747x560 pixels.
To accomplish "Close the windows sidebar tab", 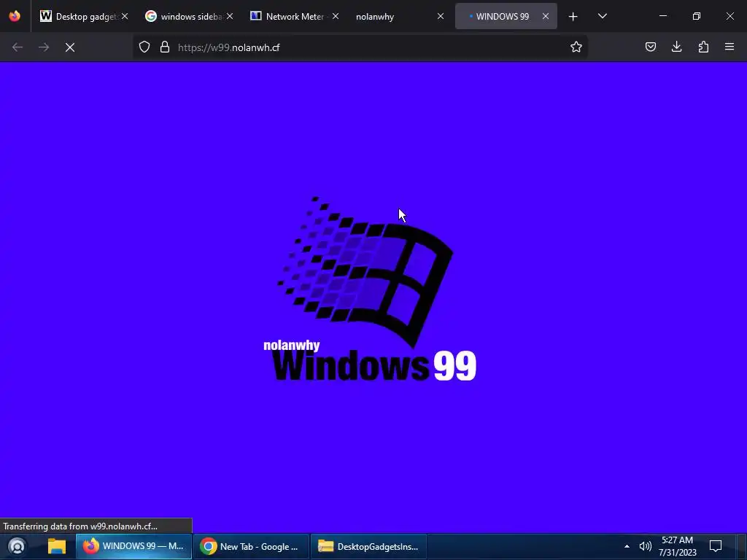I will 230,16.
